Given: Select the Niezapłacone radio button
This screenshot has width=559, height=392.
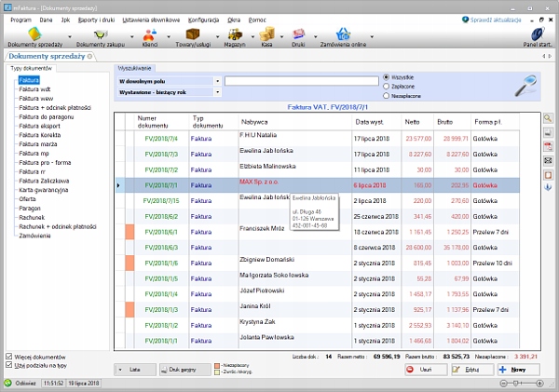Looking at the screenshot, I should pyautogui.click(x=388, y=95).
